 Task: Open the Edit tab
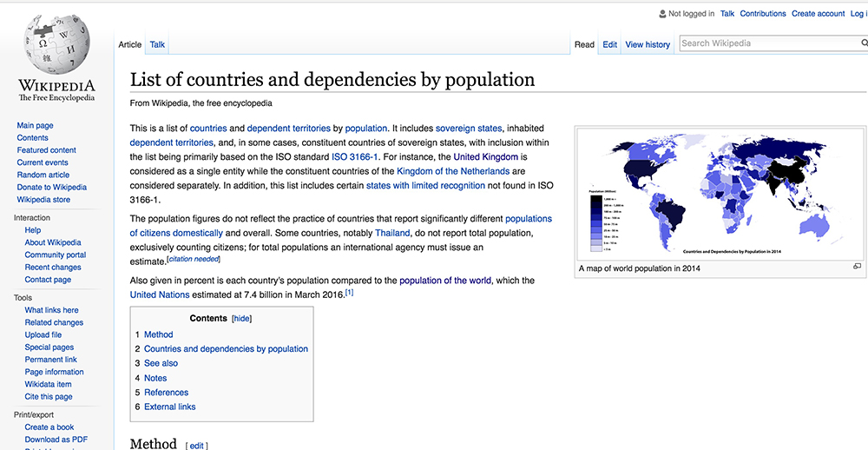(x=610, y=45)
